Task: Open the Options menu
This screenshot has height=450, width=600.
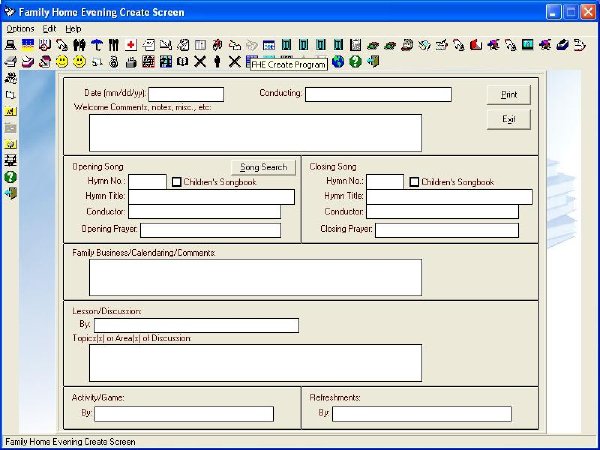Action: point(20,29)
